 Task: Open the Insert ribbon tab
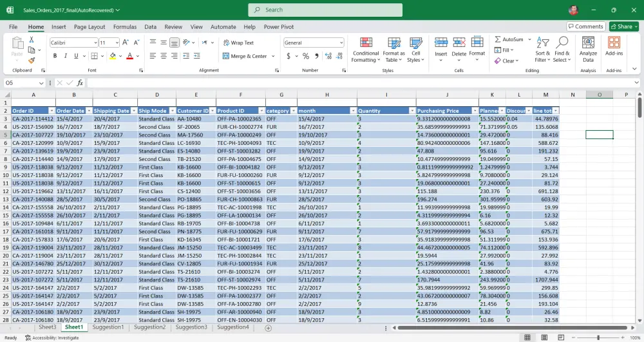[59, 26]
